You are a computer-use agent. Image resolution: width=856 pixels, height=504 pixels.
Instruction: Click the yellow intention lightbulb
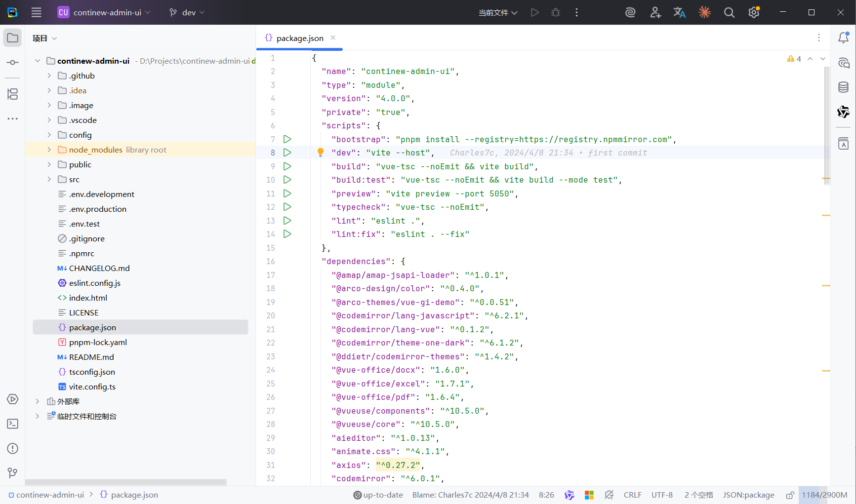click(321, 153)
